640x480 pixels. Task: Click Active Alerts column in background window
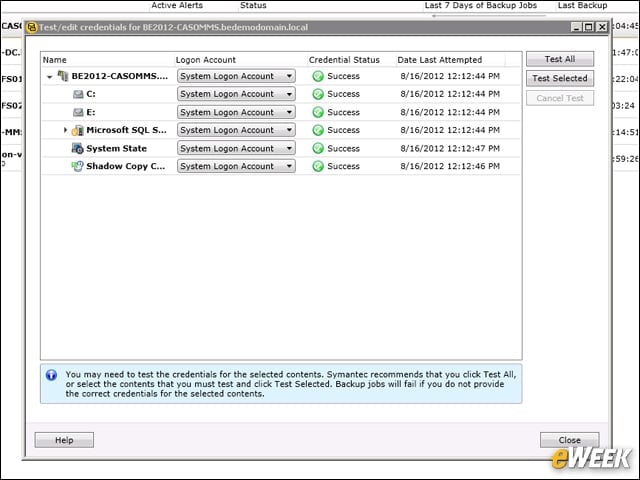tap(177, 5)
